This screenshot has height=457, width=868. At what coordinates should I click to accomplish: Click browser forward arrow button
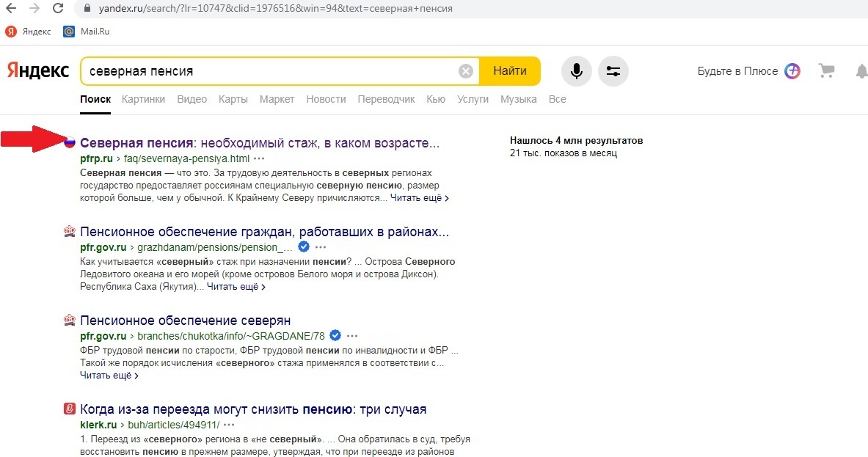34,9
